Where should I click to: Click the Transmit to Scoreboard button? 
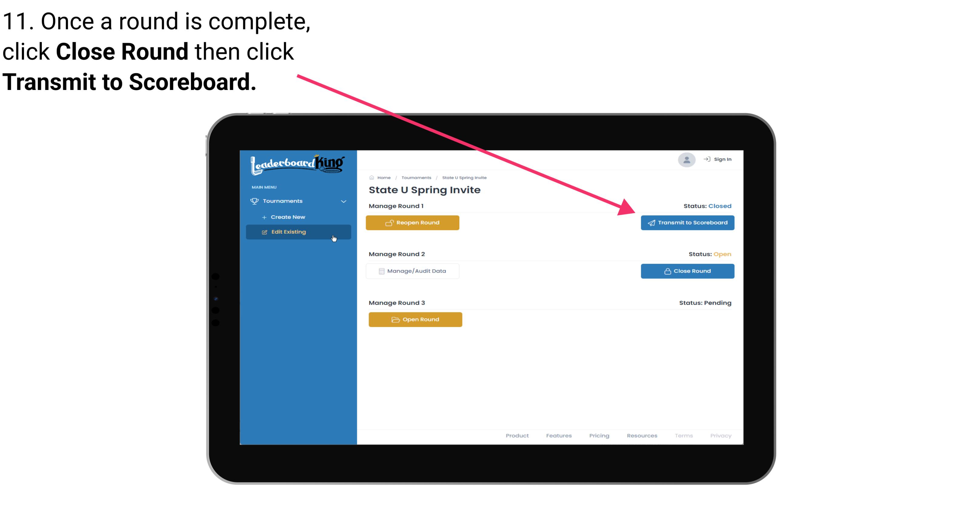(687, 223)
